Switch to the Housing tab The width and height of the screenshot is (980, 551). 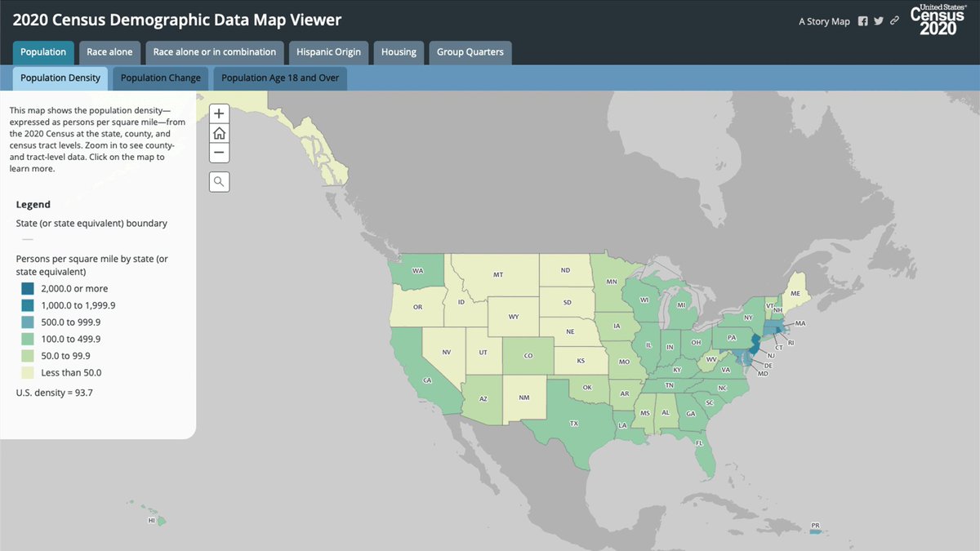(399, 51)
